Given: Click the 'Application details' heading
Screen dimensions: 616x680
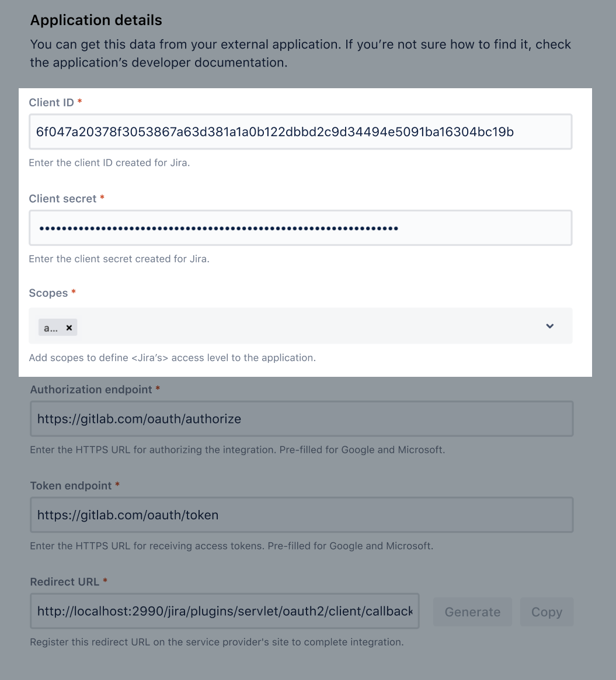Looking at the screenshot, I should (96, 20).
